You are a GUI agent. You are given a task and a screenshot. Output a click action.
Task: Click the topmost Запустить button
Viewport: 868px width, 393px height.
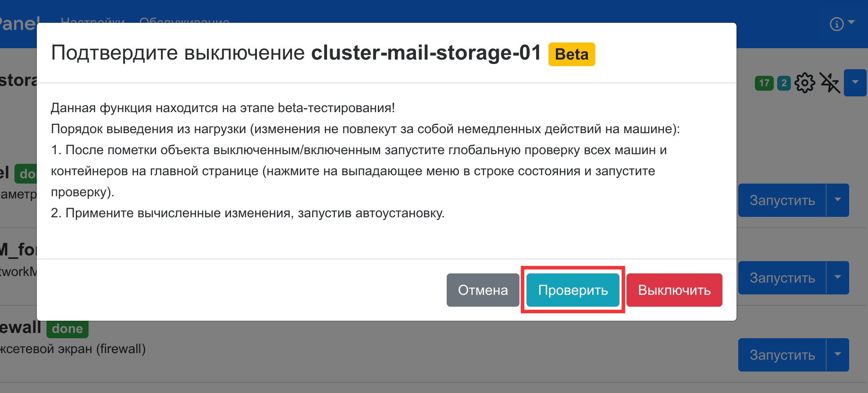782,200
